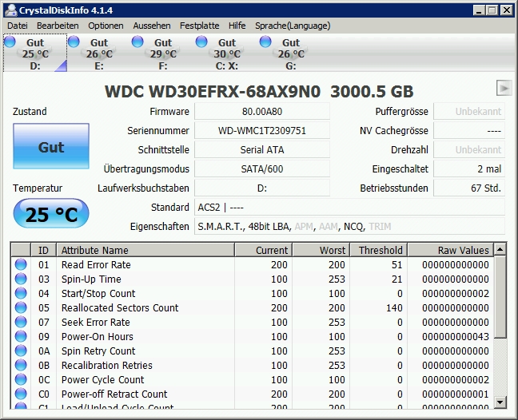The height and width of the screenshot is (420, 518).
Task: Click the Schnittstelle field Serial ATA
Action: coord(262,150)
